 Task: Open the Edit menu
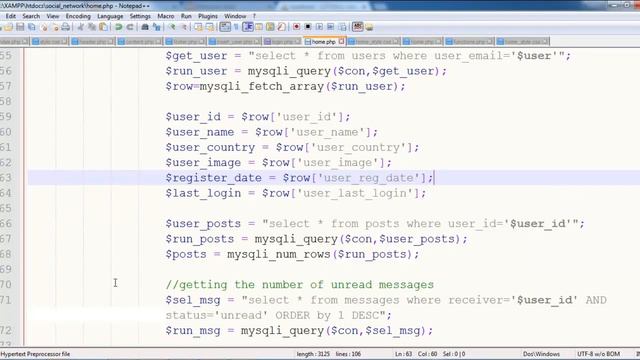11,16
